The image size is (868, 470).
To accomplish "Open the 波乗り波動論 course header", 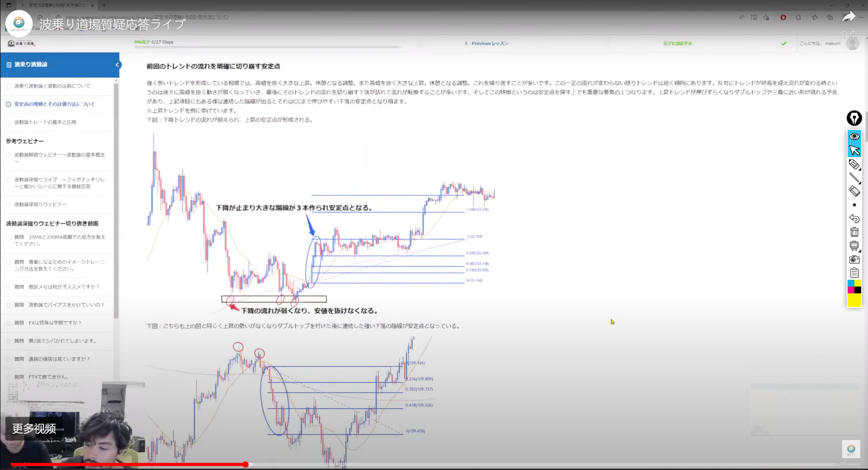I will pyautogui.click(x=60, y=65).
